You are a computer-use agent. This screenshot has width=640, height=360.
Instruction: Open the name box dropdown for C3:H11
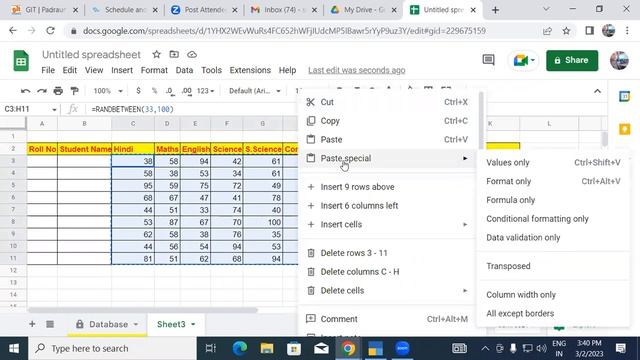tap(54, 109)
